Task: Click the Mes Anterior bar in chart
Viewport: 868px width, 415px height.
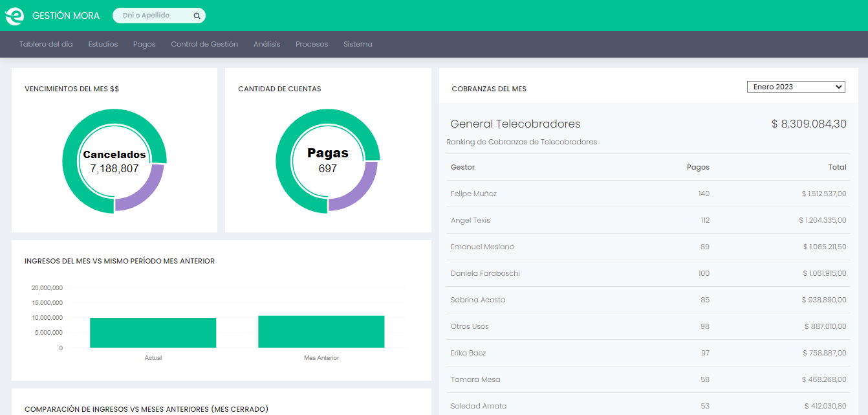Action: point(321,331)
